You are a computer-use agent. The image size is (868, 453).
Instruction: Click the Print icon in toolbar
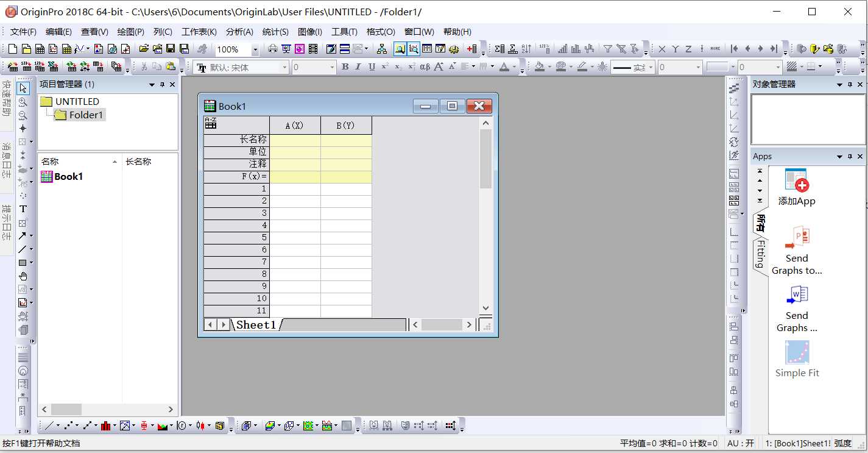click(x=272, y=49)
